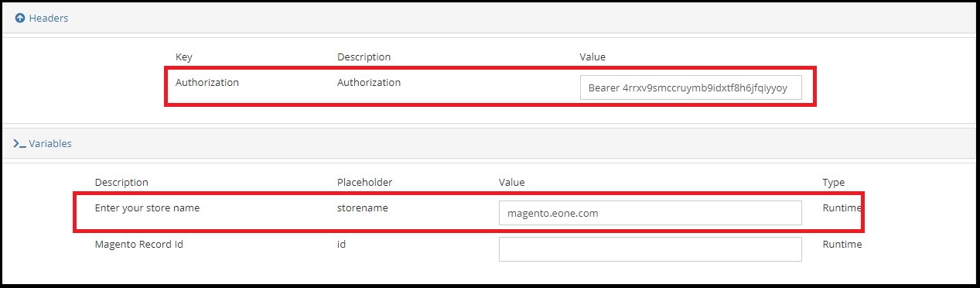Click the Variables terminal prompt icon
The width and height of the screenshot is (980, 288).
click(x=19, y=144)
